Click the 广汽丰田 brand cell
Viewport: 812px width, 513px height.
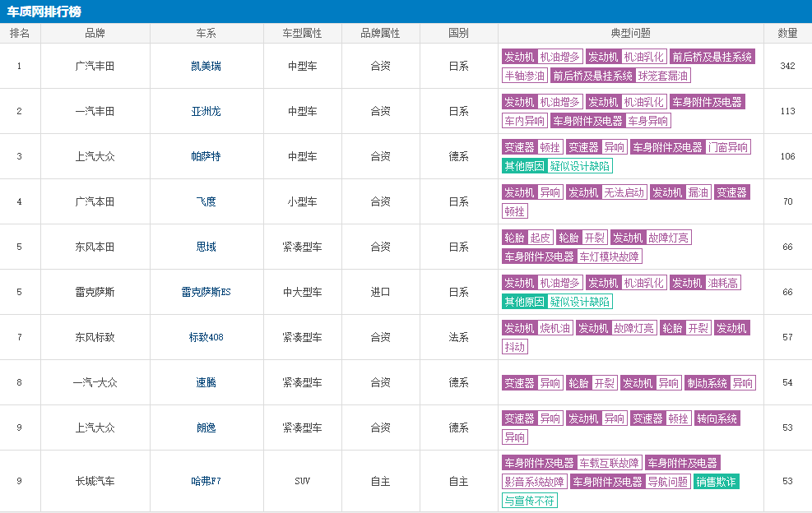tap(95, 66)
